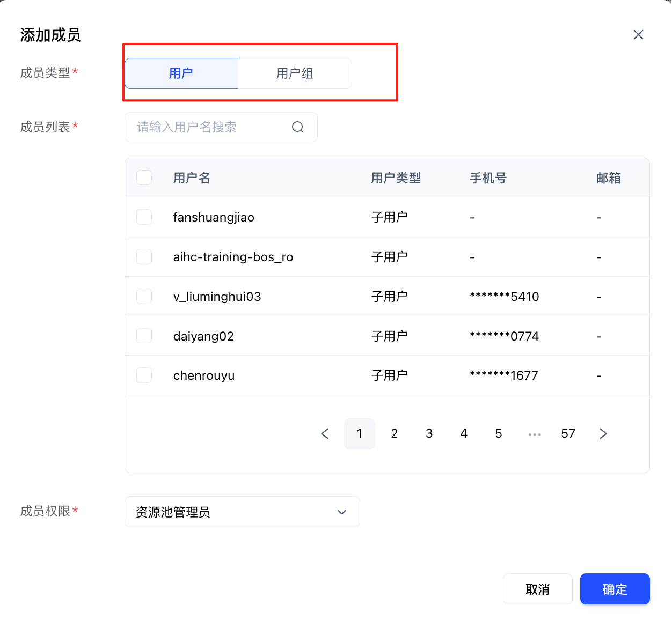Viewport: 672px width, 620px height.
Task: Go to page 2
Action: [395, 434]
